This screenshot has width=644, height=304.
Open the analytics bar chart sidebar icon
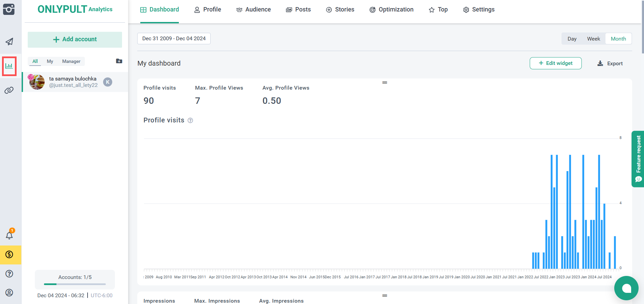click(x=9, y=66)
